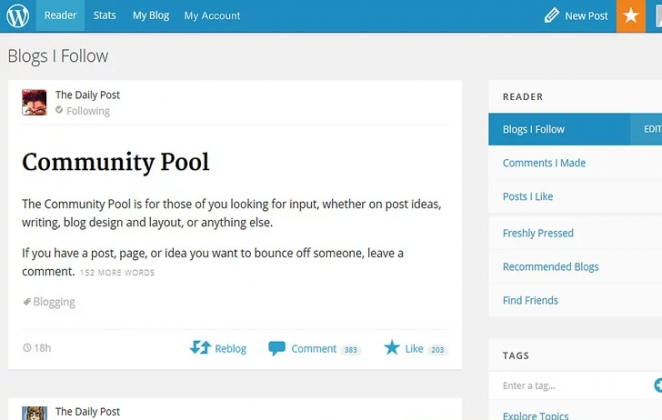The image size is (662, 420).
Task: Click the Like star icon
Action: (392, 348)
